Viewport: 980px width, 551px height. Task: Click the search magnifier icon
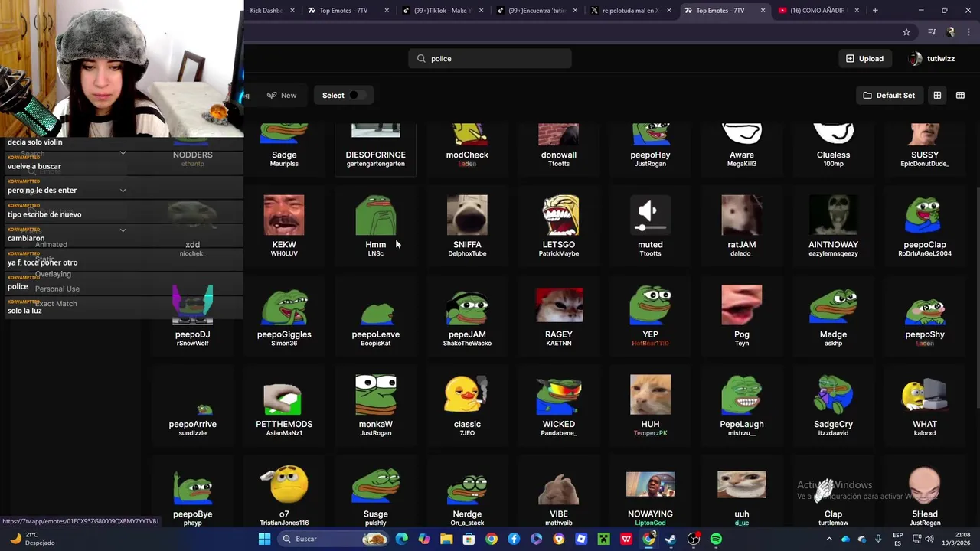point(421,58)
